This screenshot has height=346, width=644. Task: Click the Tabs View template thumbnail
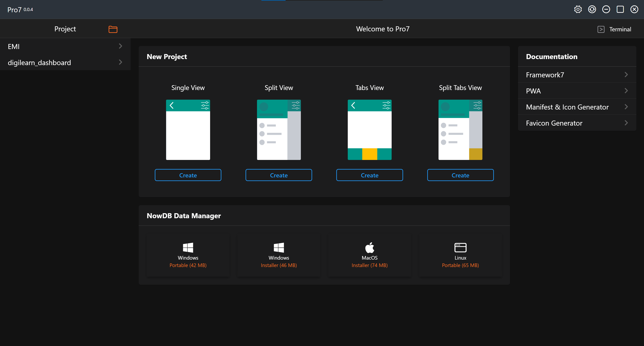369,130
